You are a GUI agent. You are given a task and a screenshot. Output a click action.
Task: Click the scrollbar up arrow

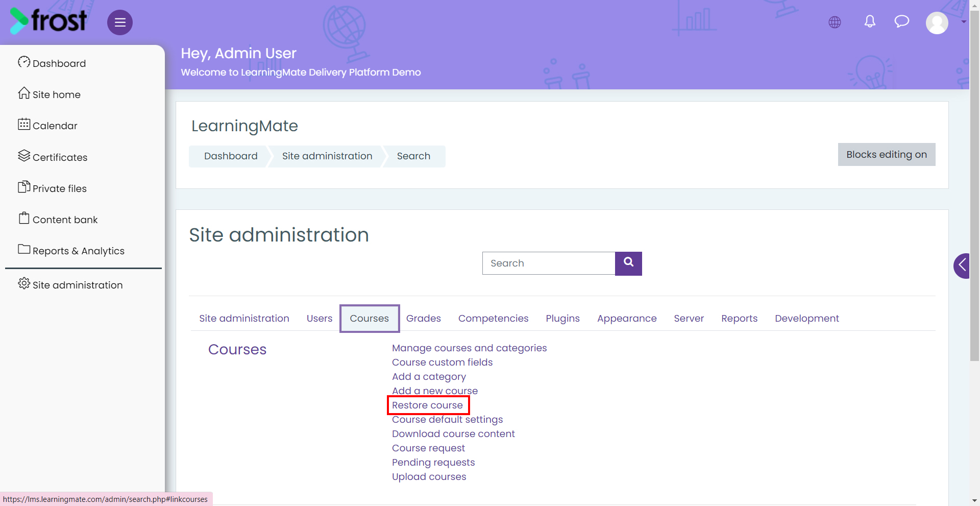pyautogui.click(x=974, y=5)
